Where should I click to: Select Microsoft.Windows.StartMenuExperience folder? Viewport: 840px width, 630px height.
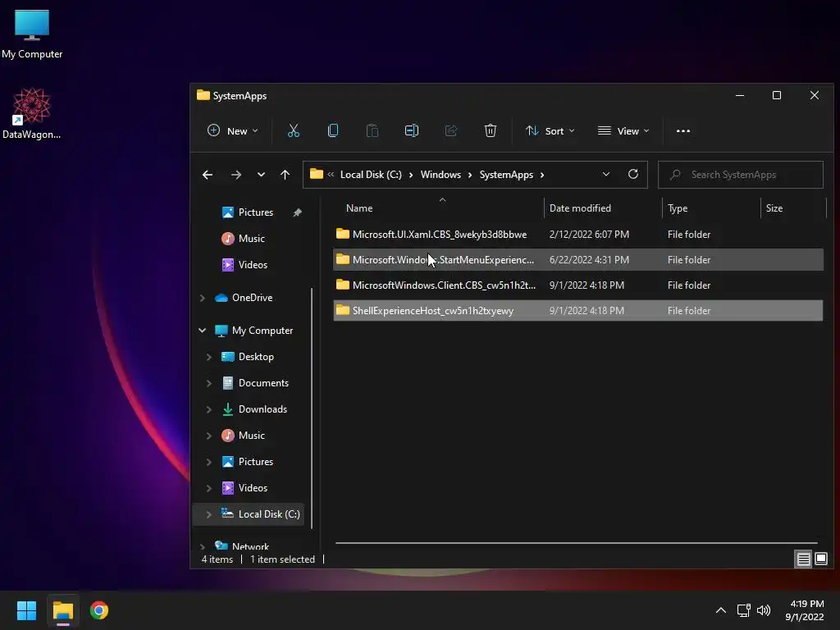pos(578,260)
